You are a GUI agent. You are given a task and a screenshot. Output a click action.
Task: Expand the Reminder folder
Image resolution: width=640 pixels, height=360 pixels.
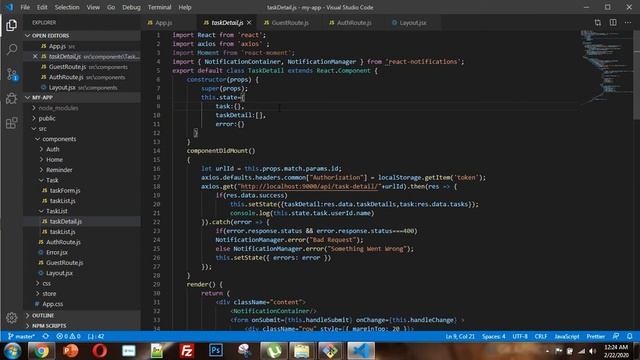coord(59,170)
